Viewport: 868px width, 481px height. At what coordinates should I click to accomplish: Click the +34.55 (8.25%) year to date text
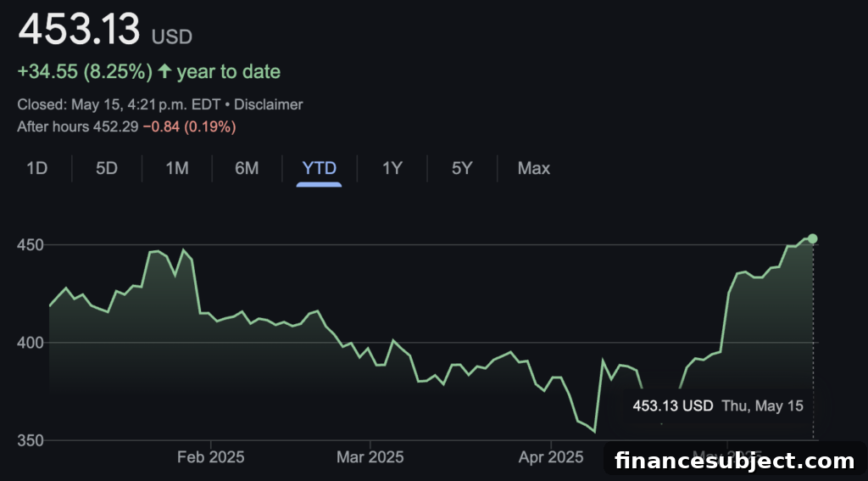[149, 71]
